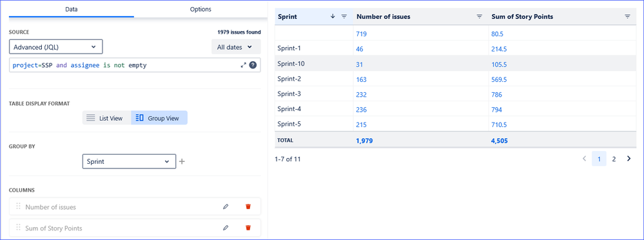Open the filter for the Sum of Story Points column

[627, 16]
